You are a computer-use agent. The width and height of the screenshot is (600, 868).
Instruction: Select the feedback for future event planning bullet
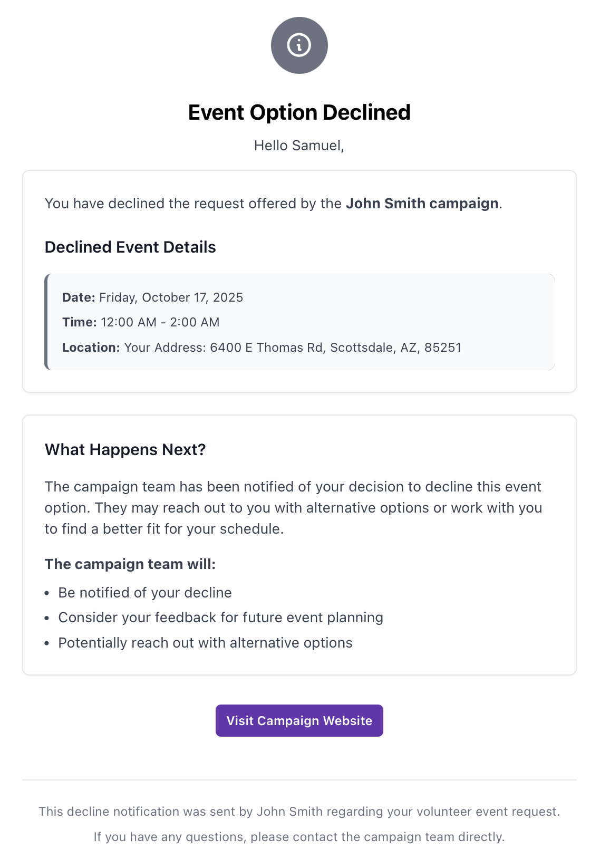pyautogui.click(x=221, y=618)
